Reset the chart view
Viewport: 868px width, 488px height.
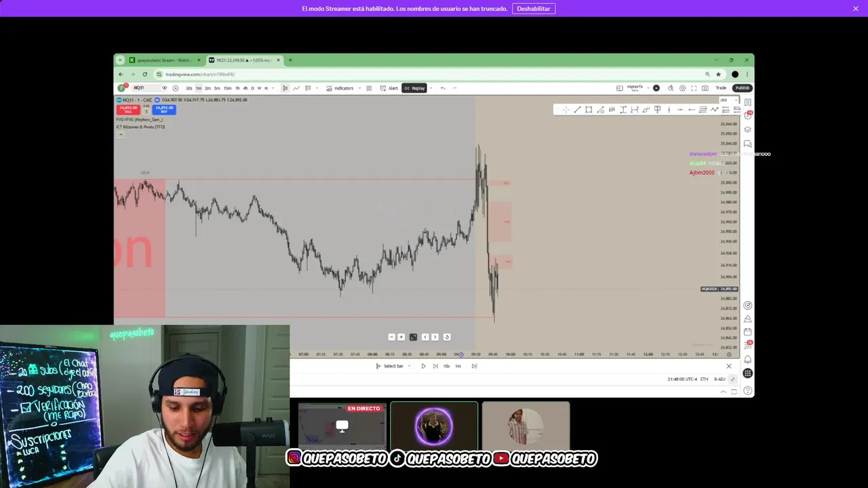(x=446, y=337)
